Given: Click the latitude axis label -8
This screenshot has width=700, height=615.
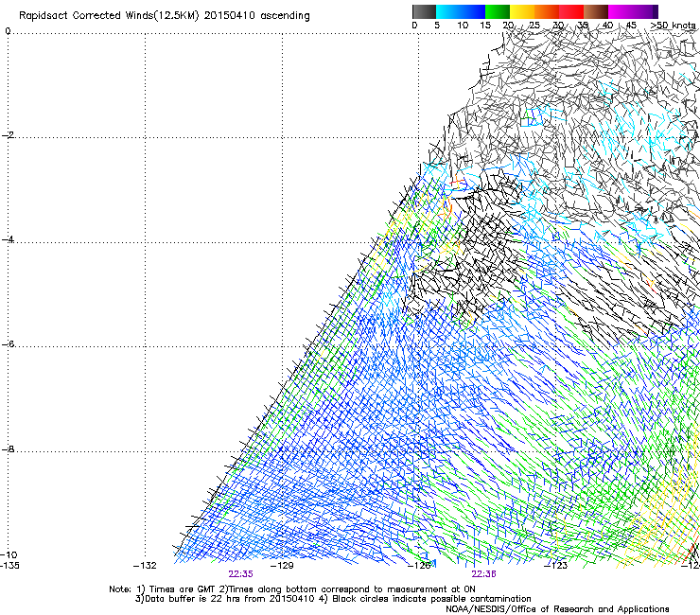Looking at the screenshot, I should [x=8, y=448].
